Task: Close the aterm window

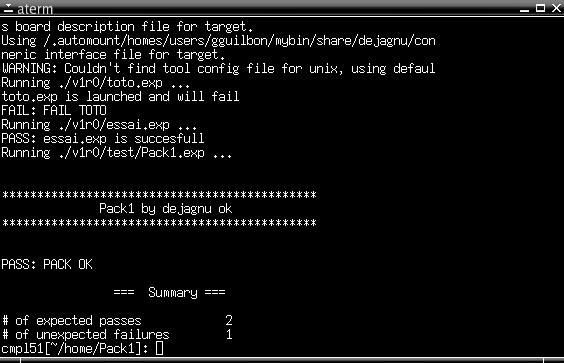Action: click(x=556, y=8)
